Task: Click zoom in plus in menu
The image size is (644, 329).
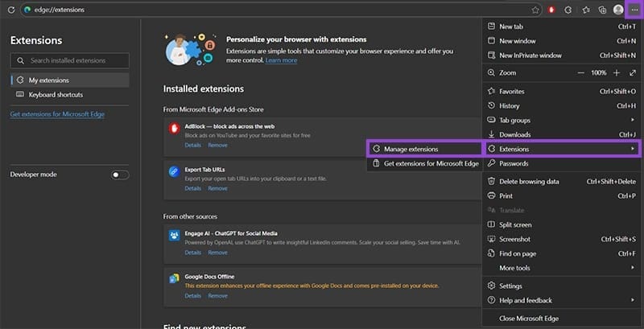Action: [617, 72]
